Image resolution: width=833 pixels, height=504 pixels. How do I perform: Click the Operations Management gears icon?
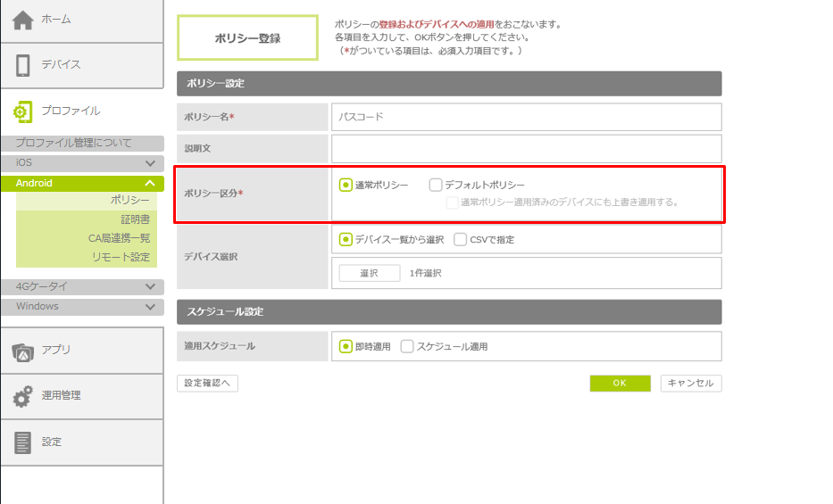coord(23,396)
